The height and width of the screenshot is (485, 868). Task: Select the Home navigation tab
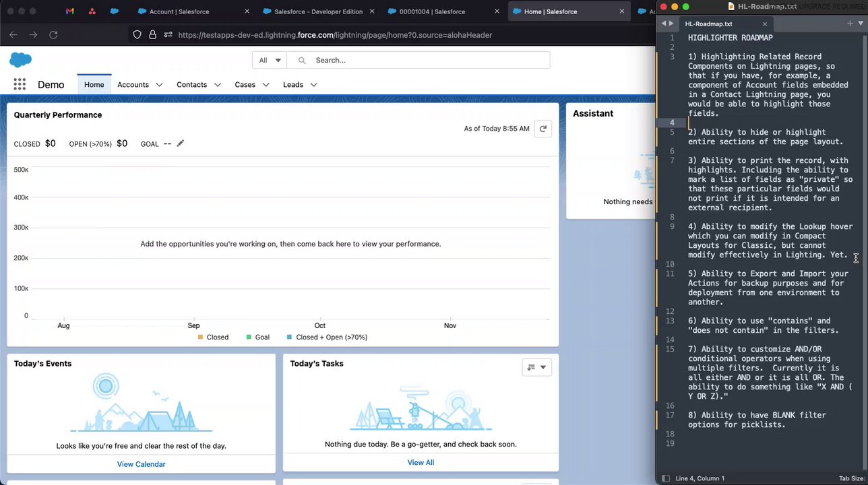point(94,85)
